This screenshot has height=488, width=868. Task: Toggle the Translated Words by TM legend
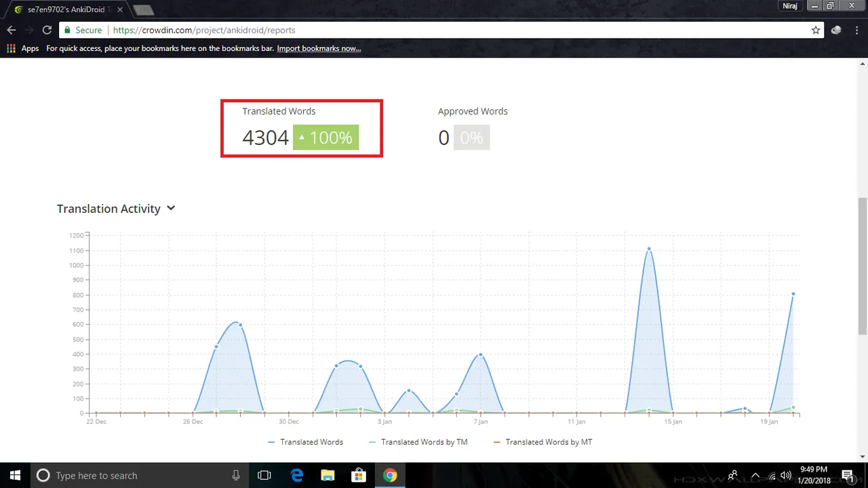418,442
